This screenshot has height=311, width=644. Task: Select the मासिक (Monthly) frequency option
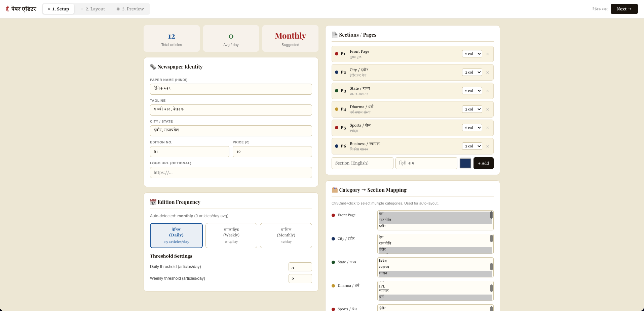click(286, 235)
